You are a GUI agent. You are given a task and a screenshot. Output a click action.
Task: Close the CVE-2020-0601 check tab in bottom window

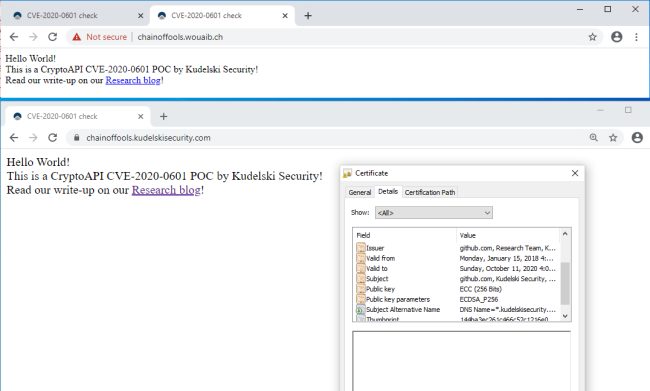point(141,117)
